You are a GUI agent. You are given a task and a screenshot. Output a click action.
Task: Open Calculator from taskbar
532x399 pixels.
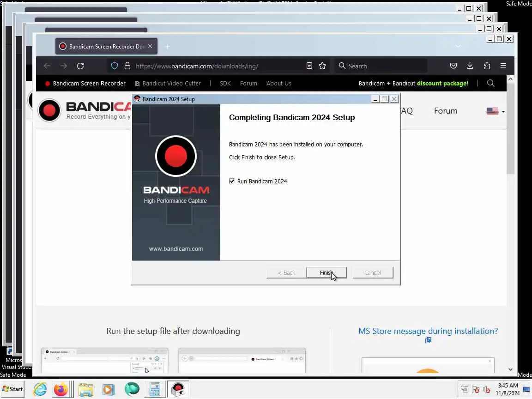(x=155, y=389)
